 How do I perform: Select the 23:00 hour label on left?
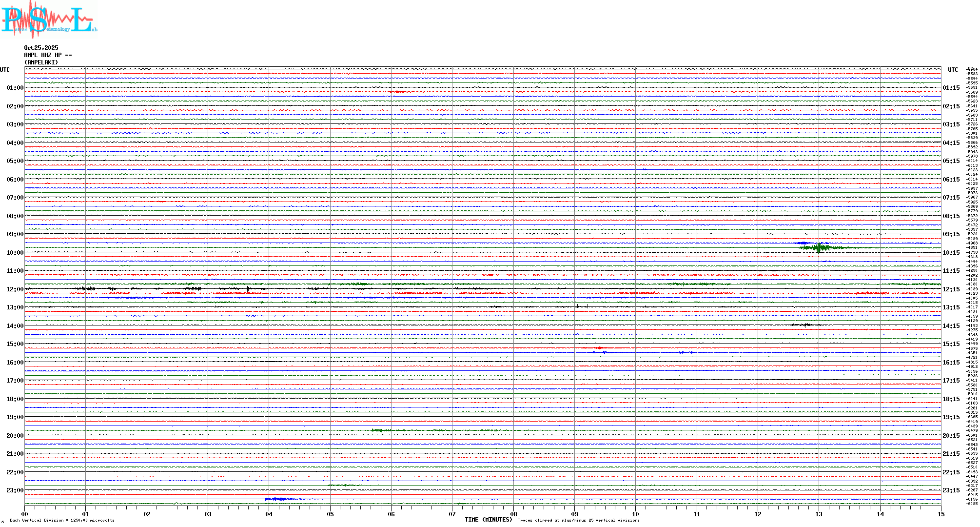15,490
